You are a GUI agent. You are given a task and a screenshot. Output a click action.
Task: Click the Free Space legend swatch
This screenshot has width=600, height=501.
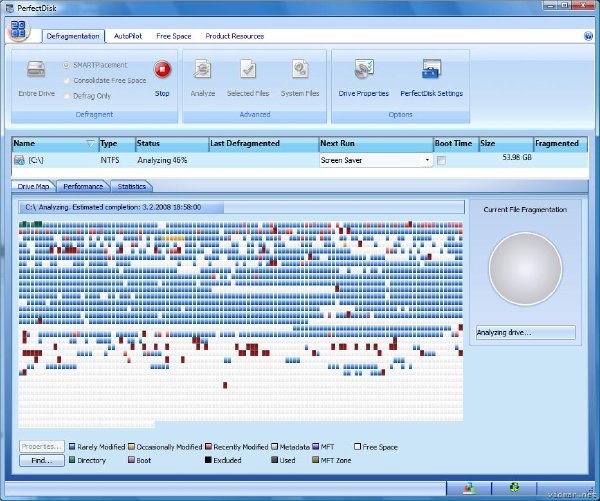(x=357, y=446)
